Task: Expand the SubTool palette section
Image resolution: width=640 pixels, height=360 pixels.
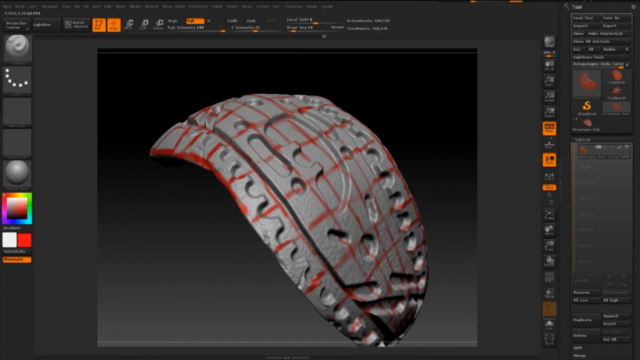Action: coord(582,140)
